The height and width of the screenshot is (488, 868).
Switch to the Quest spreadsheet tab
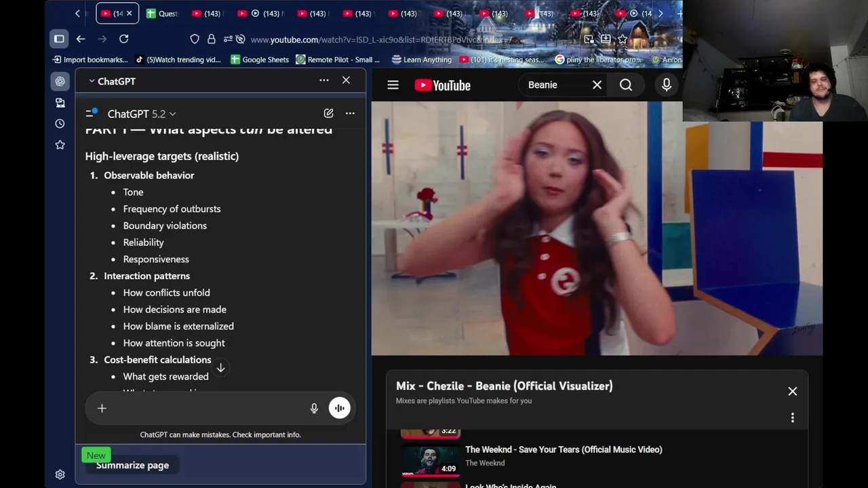(161, 14)
